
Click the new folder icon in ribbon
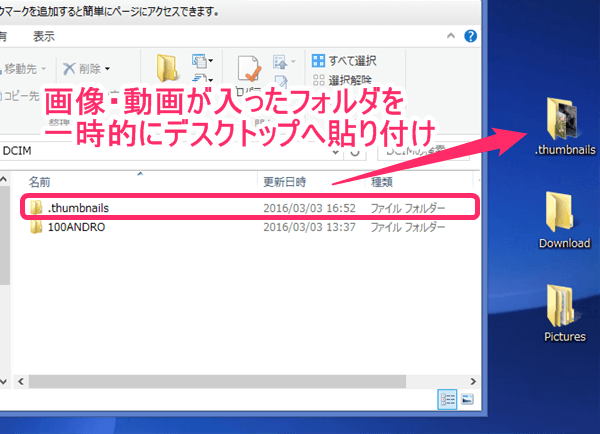pos(167,69)
